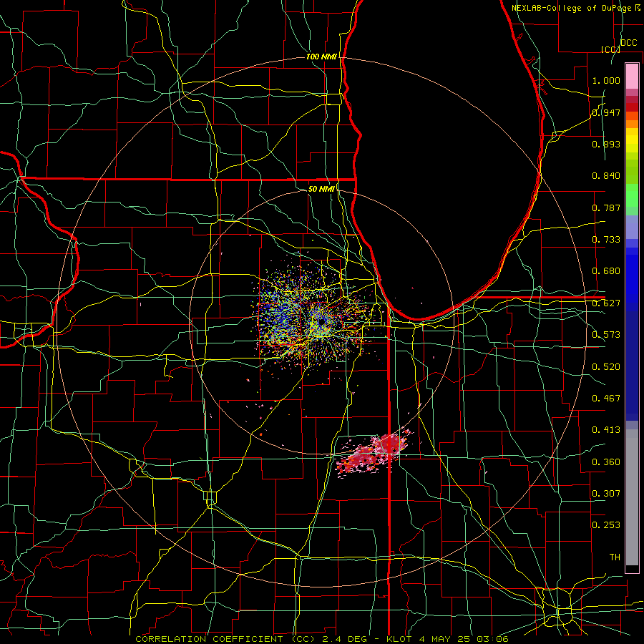Screen dimensions: 644x644
Task: Click the [CC] legend unit label
Action: (610, 49)
